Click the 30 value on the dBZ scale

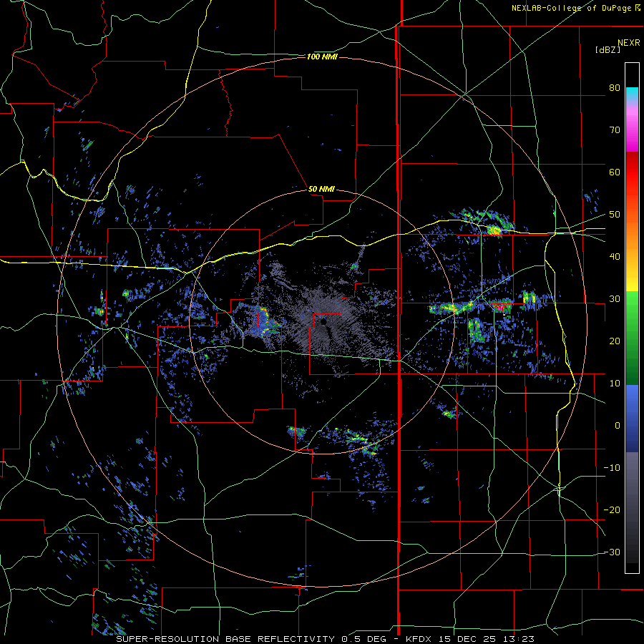[x=615, y=299]
